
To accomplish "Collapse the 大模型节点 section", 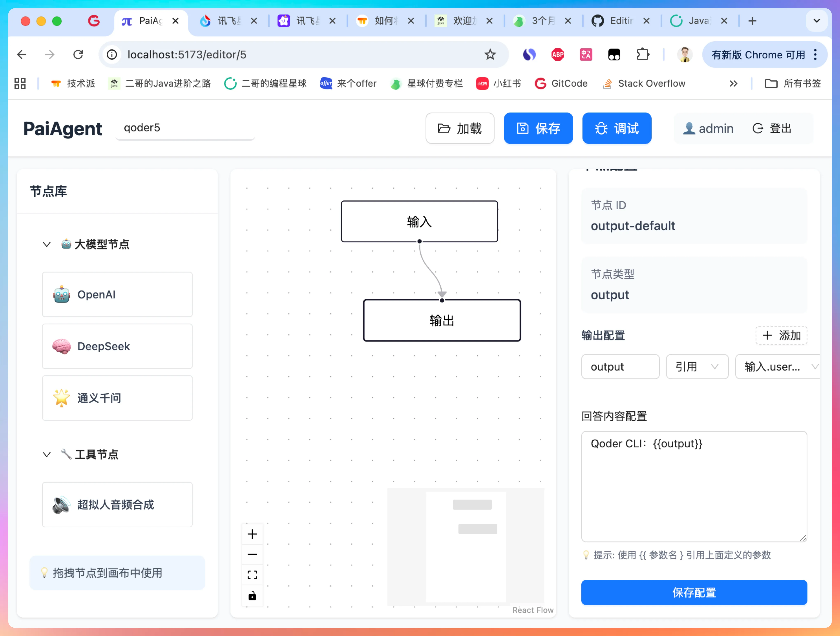I will [47, 244].
